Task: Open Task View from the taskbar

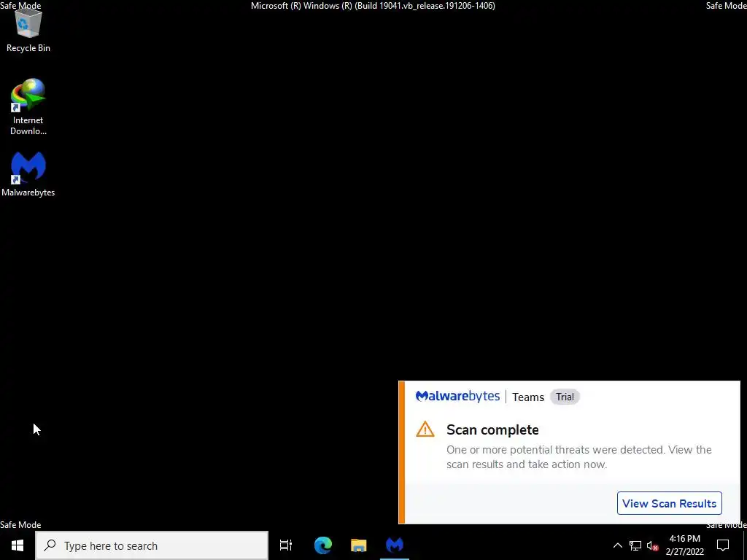Action: (286, 545)
